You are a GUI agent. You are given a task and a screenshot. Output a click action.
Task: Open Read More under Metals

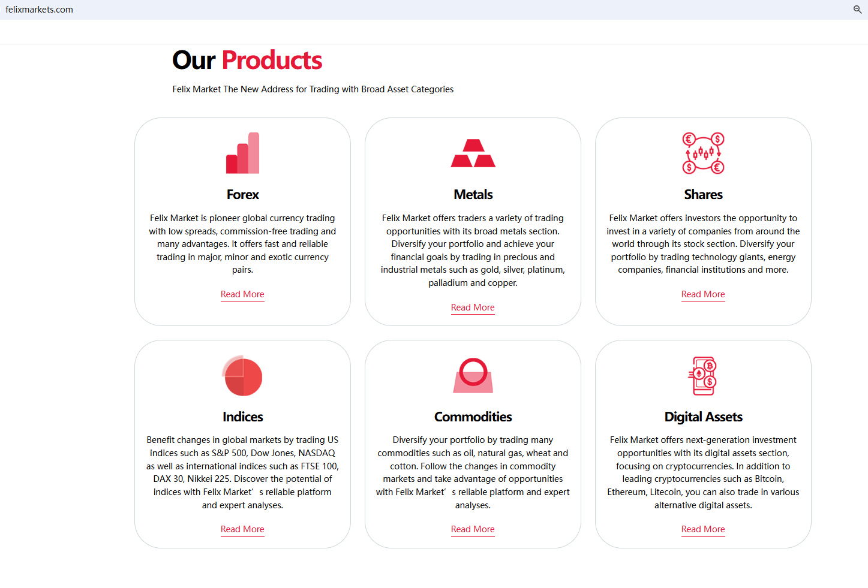pyautogui.click(x=473, y=307)
